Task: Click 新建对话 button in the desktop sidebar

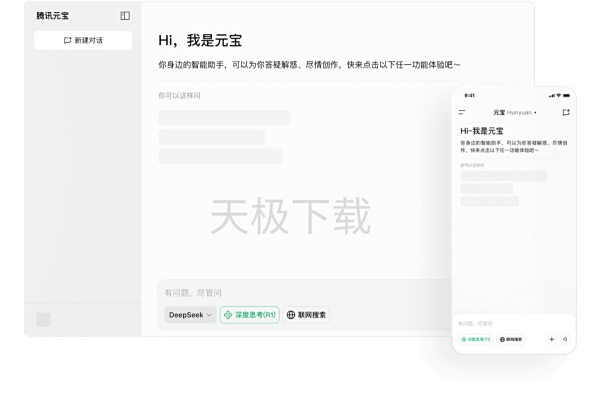Action: click(83, 40)
